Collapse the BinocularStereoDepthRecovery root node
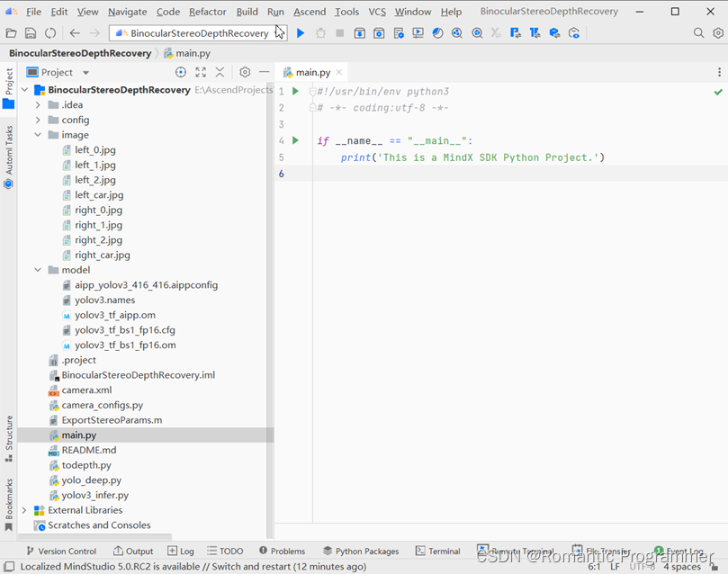 25,90
